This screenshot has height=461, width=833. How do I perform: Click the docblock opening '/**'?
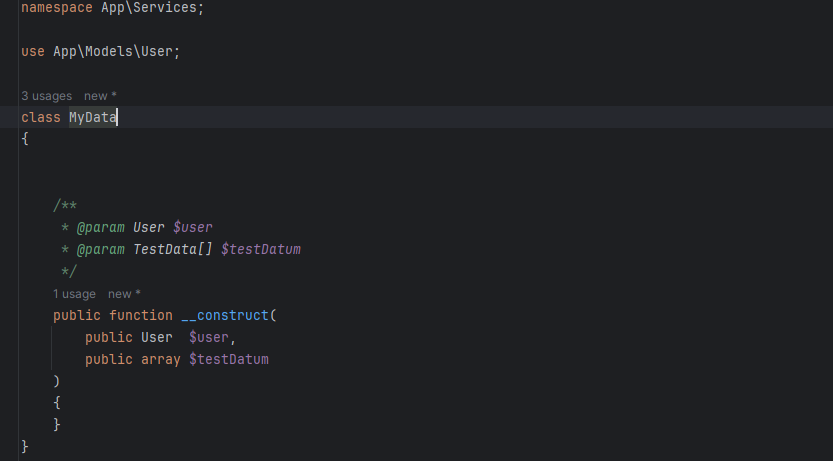[65, 206]
